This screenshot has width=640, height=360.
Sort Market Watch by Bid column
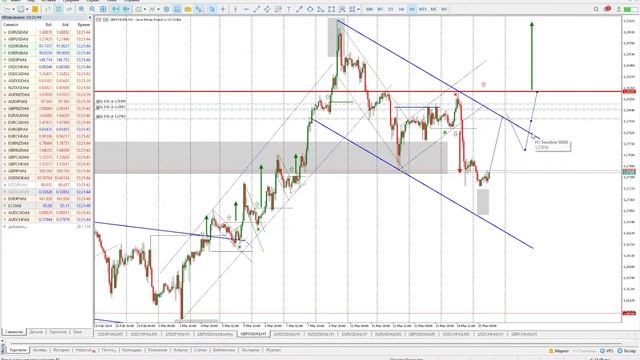click(49, 24)
